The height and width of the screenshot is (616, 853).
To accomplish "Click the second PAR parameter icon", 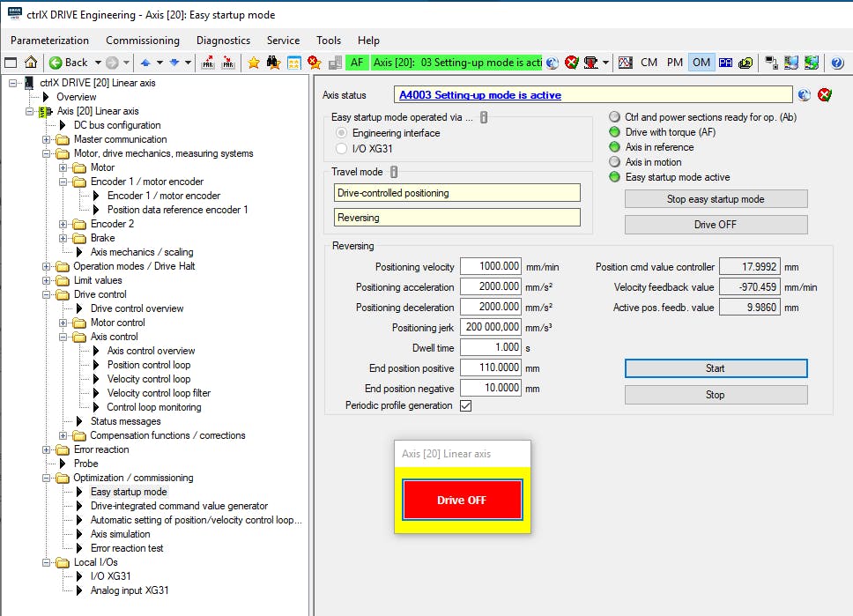I will pyautogui.click(x=228, y=63).
